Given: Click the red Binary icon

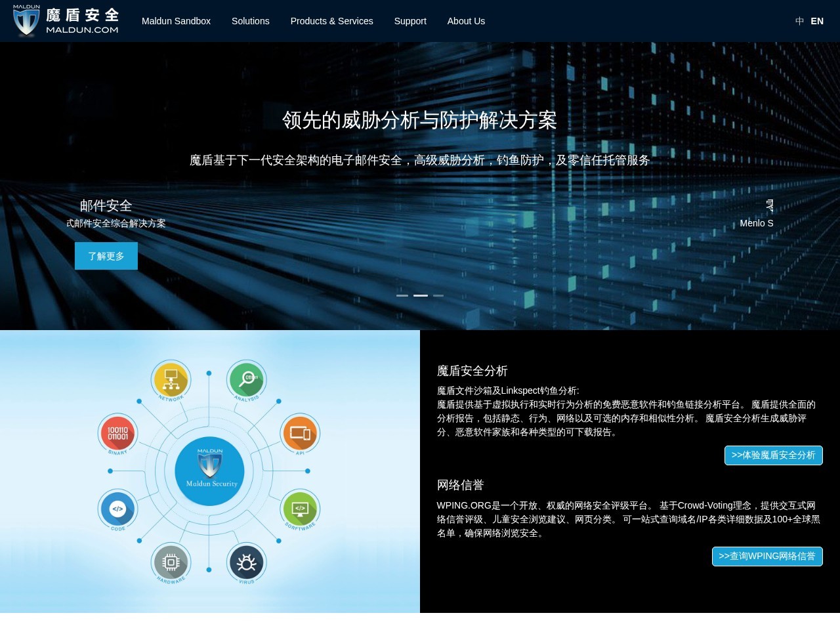Looking at the screenshot, I should coord(118,433).
